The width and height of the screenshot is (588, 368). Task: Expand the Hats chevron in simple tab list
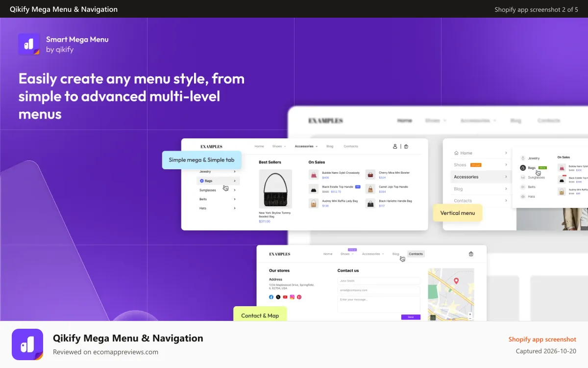pyautogui.click(x=235, y=208)
